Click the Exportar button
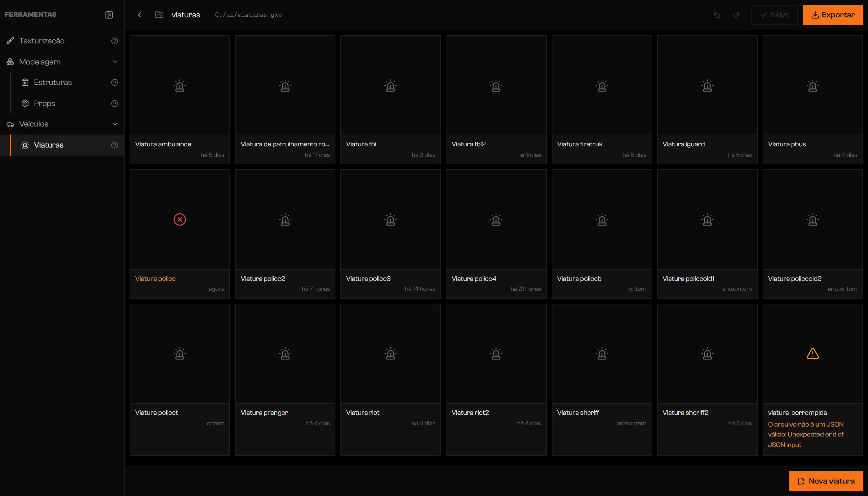The image size is (868, 496). click(x=833, y=15)
